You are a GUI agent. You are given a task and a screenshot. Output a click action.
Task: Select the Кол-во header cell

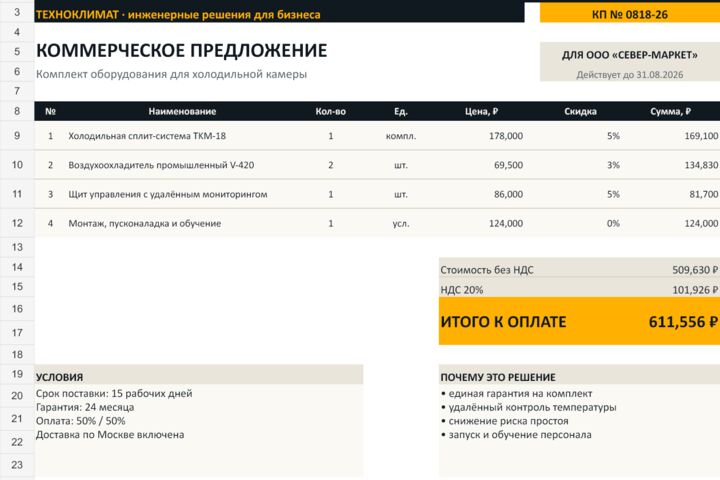tap(331, 111)
